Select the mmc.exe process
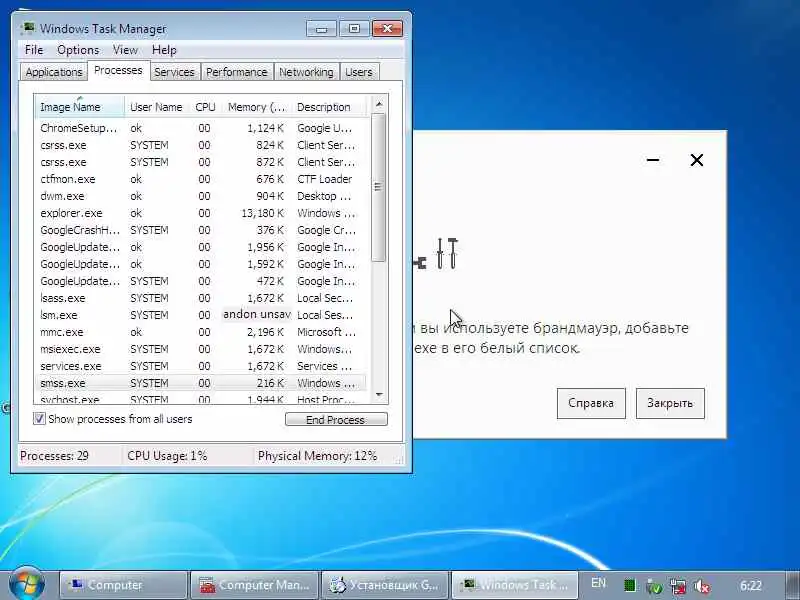The width and height of the screenshot is (800, 600). (x=202, y=332)
